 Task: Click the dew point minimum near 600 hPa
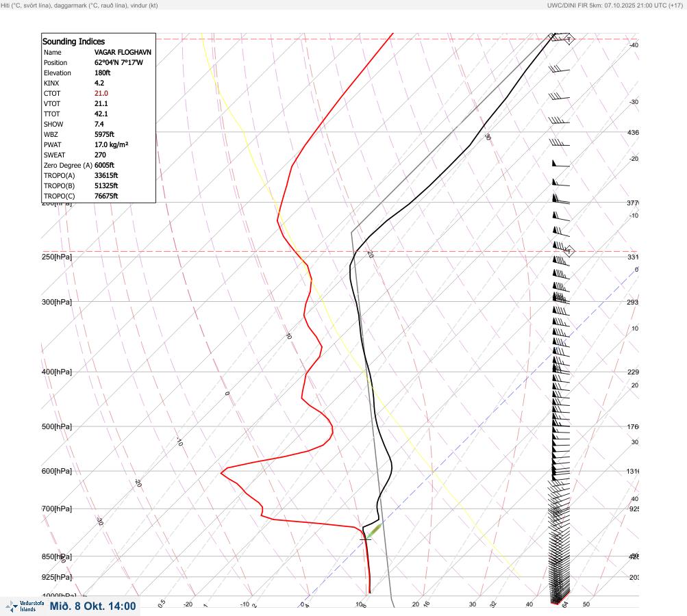pos(222,473)
